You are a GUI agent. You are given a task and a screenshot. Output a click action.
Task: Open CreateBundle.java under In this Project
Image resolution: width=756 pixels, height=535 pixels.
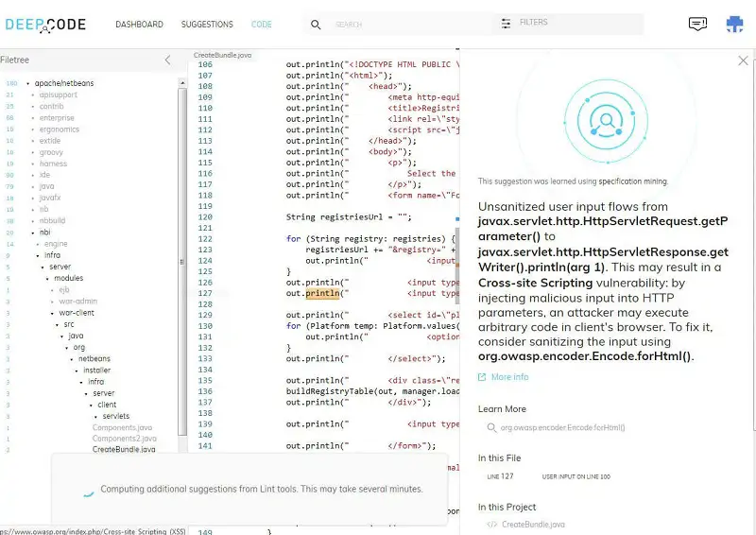point(533,525)
